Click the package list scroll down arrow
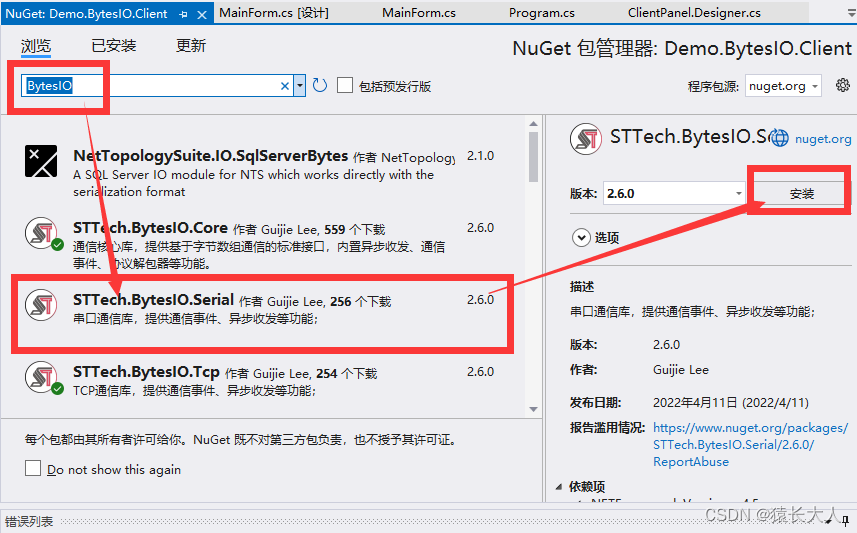Image resolution: width=857 pixels, height=533 pixels. coord(533,409)
